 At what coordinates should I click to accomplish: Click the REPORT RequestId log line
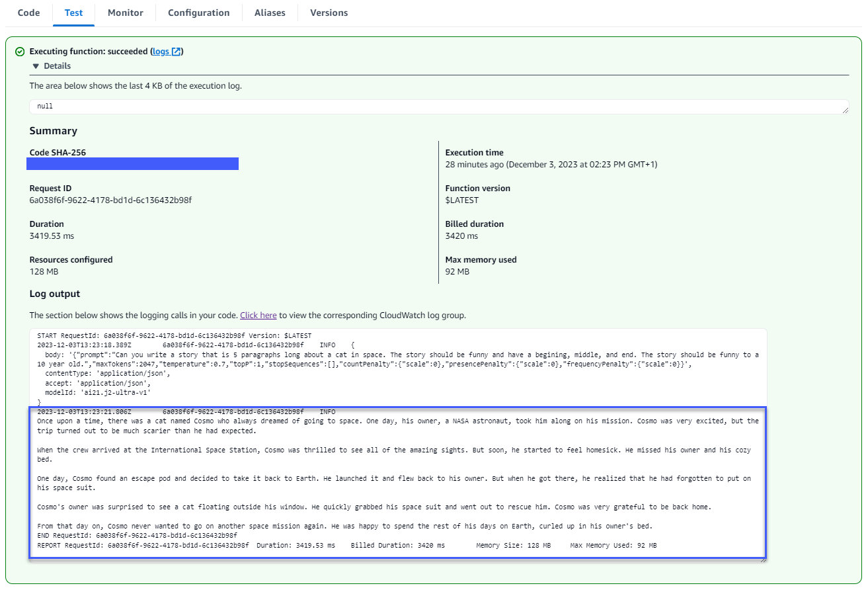tap(347, 546)
